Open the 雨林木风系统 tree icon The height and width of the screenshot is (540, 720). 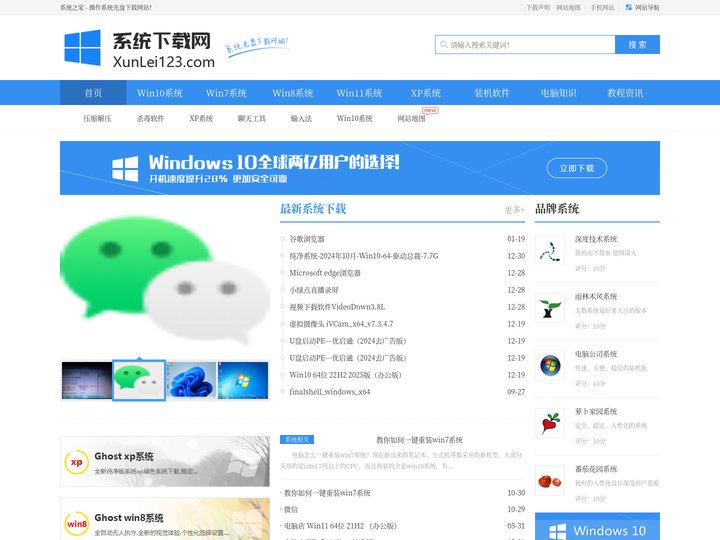(x=550, y=308)
